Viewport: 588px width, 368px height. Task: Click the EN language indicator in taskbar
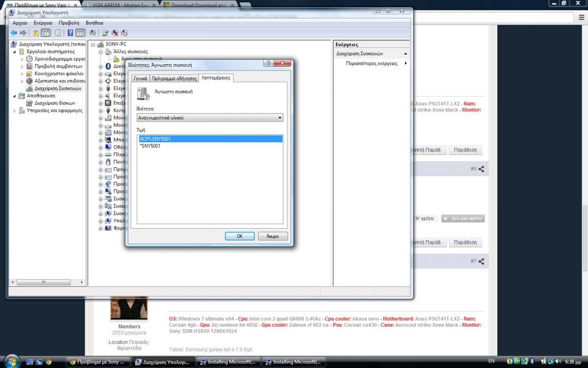tap(491, 362)
